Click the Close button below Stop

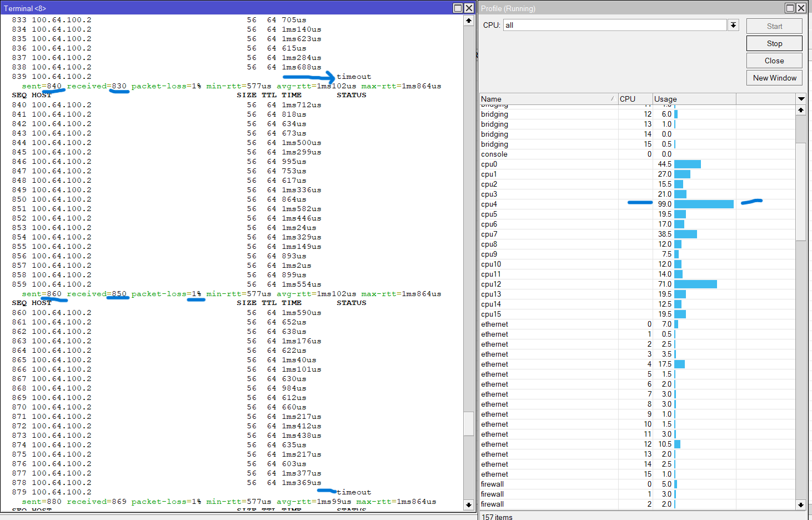click(x=774, y=61)
